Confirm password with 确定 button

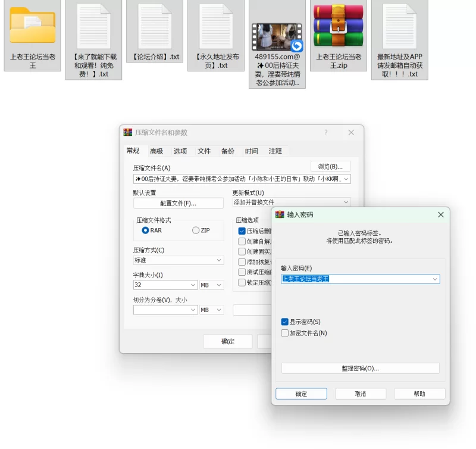301,394
